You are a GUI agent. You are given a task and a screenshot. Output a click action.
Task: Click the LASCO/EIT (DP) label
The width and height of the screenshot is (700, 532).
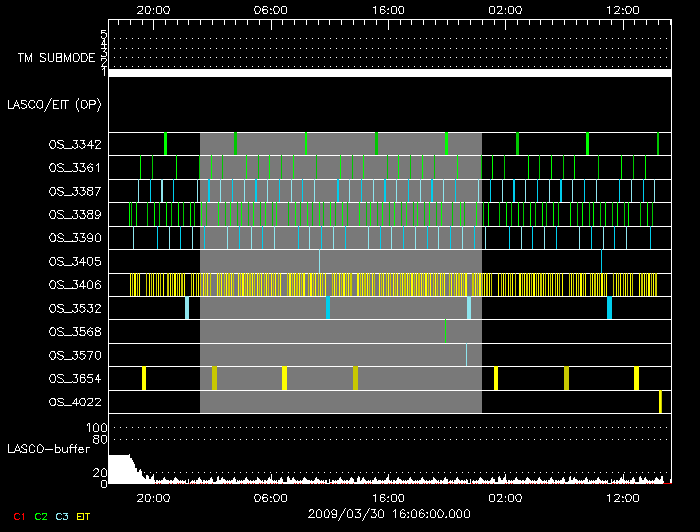54,104
